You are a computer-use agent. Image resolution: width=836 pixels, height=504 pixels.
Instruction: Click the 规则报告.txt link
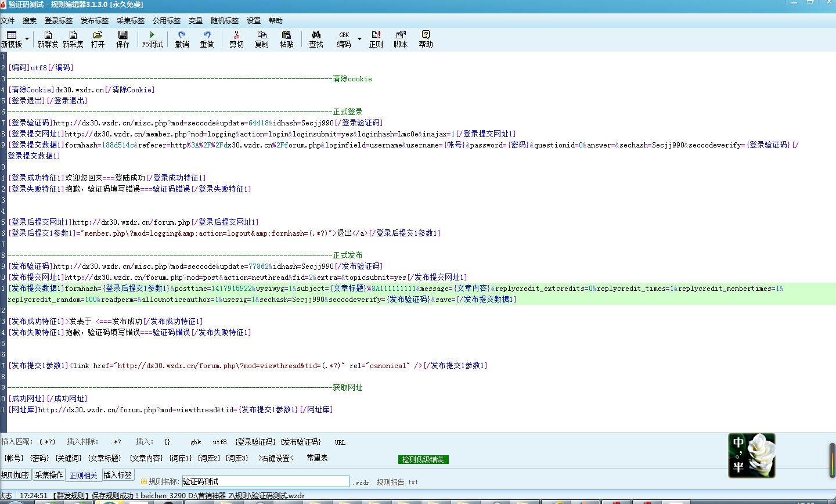[x=397, y=482]
